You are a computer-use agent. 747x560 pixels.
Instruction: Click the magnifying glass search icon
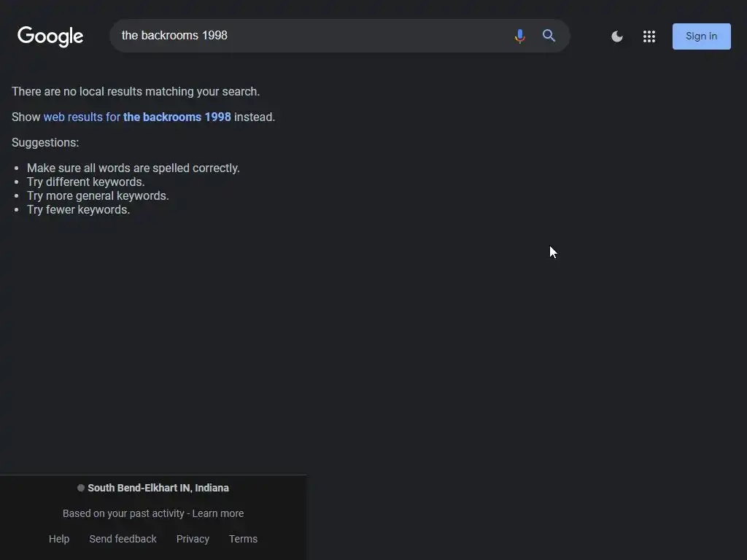(x=549, y=36)
